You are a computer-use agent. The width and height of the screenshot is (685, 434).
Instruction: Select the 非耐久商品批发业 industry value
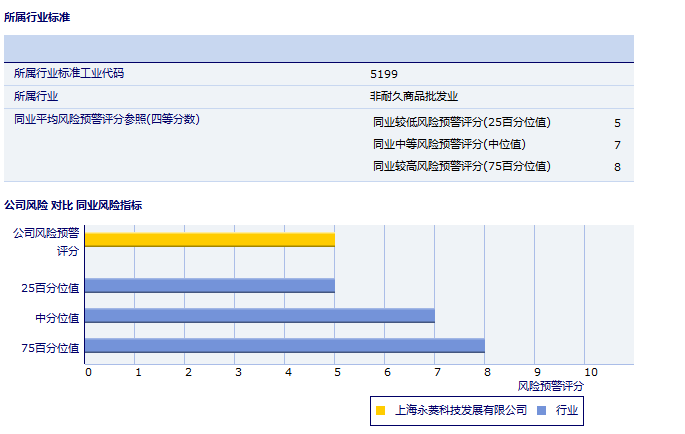pyautogui.click(x=414, y=96)
